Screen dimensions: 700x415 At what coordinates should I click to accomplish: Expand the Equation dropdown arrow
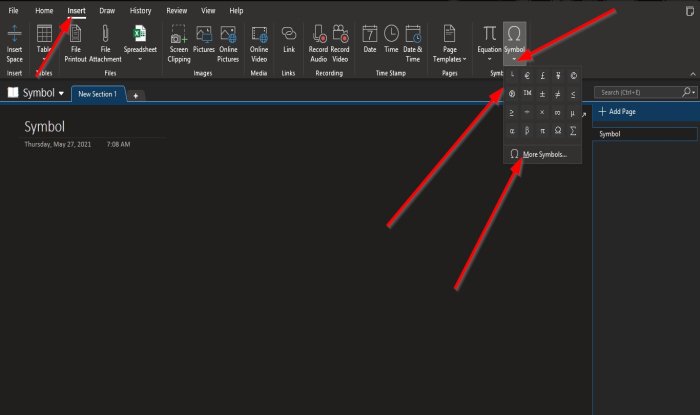pyautogui.click(x=489, y=59)
